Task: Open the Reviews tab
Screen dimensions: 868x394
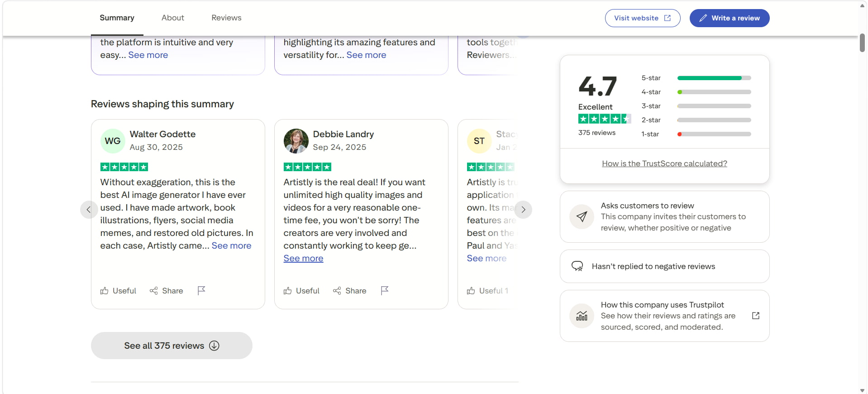Action: [226, 18]
